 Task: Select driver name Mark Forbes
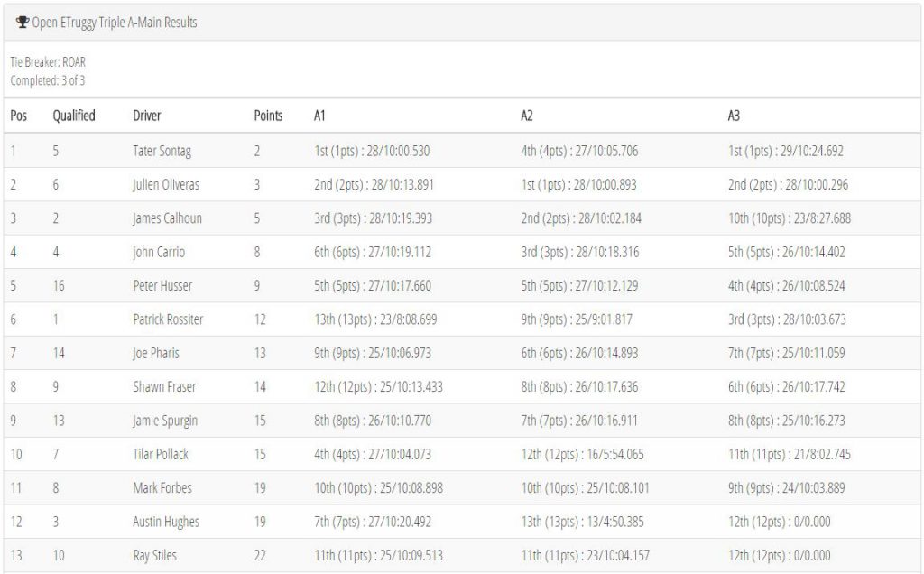(162, 488)
